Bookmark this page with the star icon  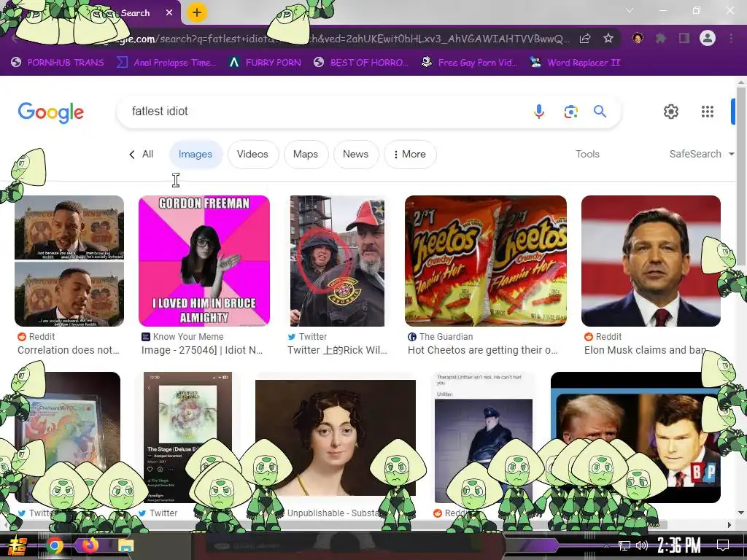[608, 38]
